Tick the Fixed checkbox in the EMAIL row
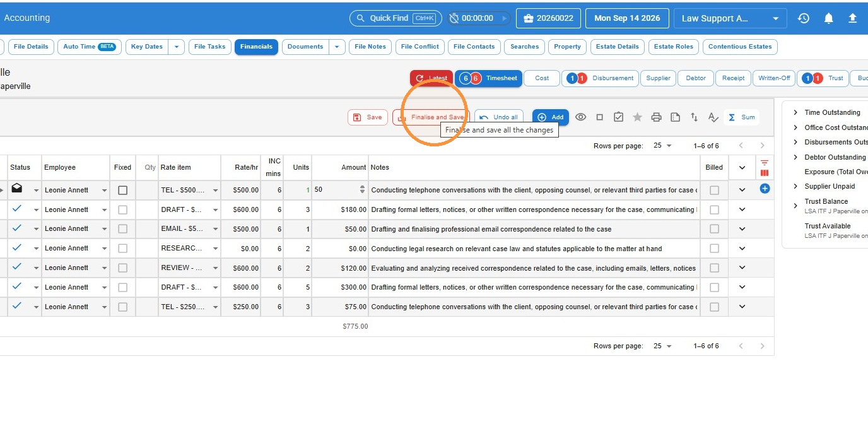 [122, 229]
